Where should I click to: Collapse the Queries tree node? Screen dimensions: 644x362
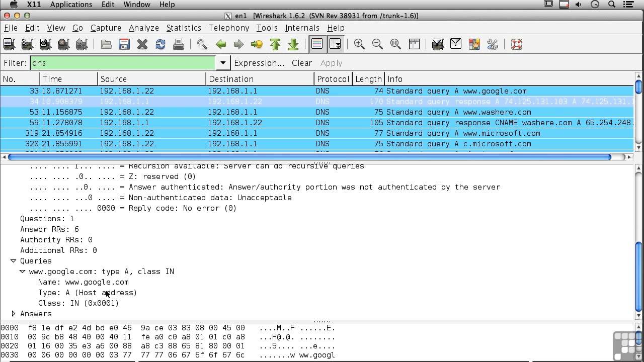tap(14, 261)
